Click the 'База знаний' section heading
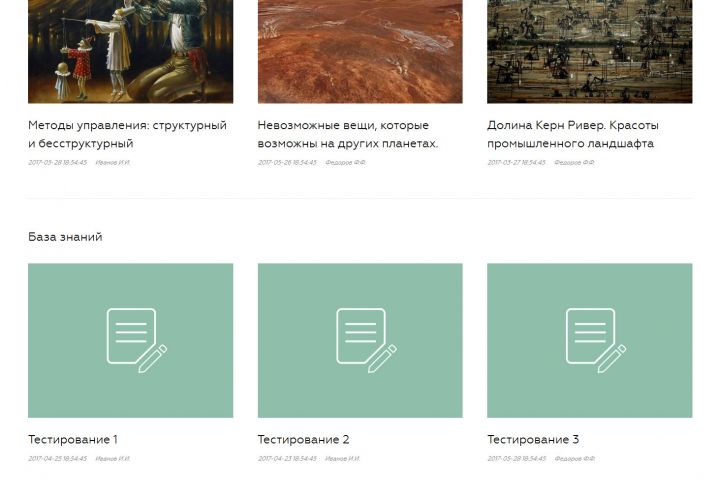 [65, 237]
